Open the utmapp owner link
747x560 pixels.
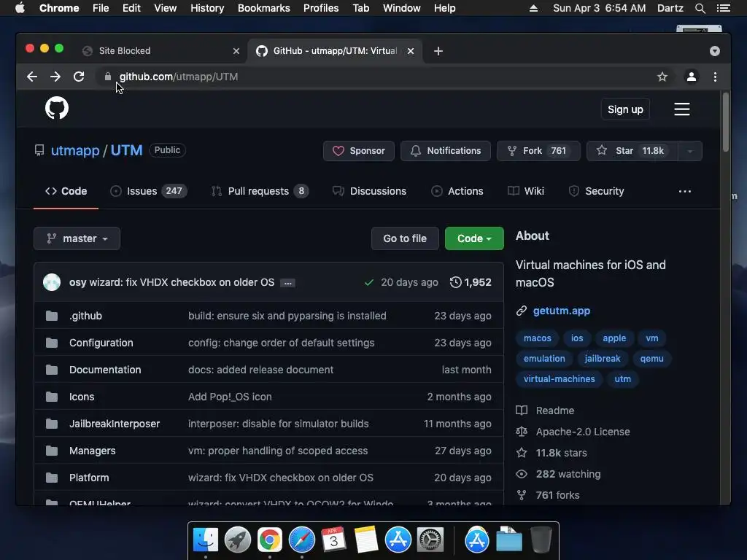click(75, 150)
